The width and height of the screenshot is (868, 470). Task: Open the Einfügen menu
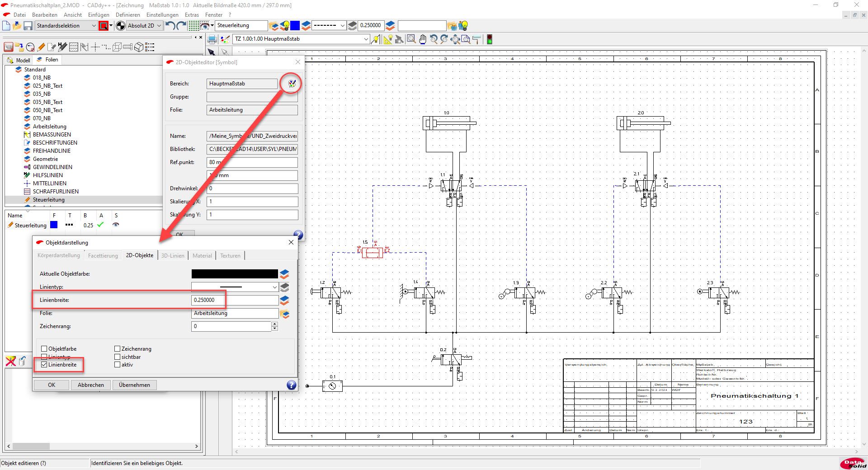pyautogui.click(x=99, y=14)
